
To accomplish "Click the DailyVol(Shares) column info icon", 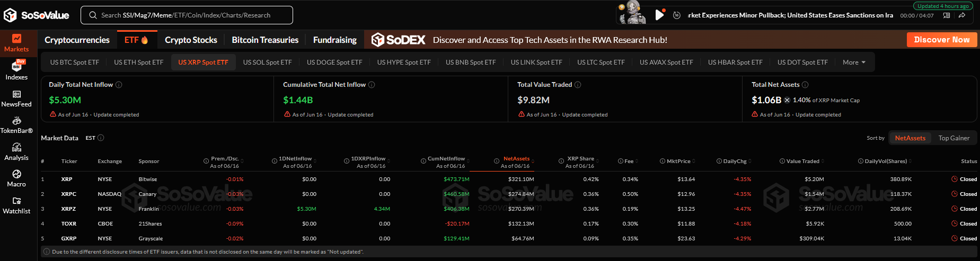I will tap(861, 161).
